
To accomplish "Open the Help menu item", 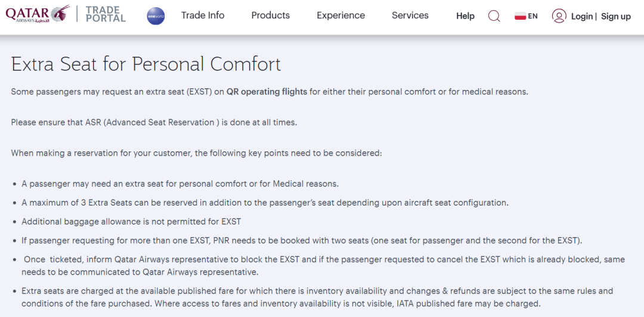I will (x=465, y=16).
